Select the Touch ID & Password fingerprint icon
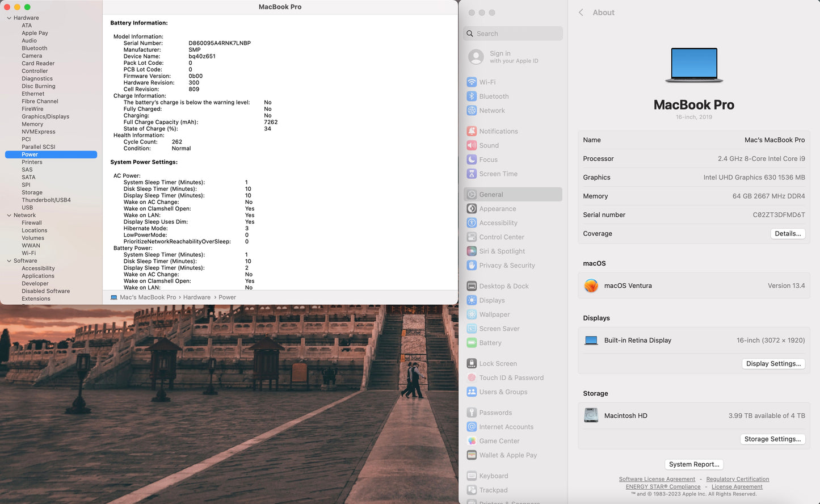 472,377
